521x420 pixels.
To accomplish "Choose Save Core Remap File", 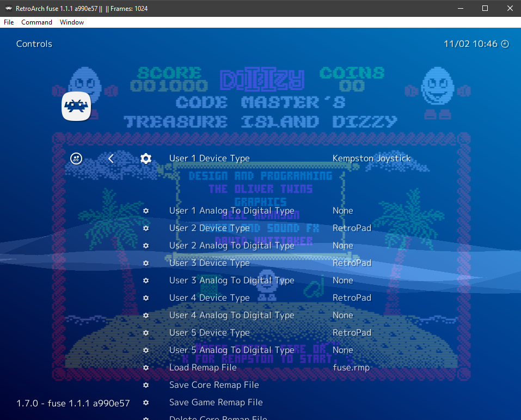I will coord(214,385).
